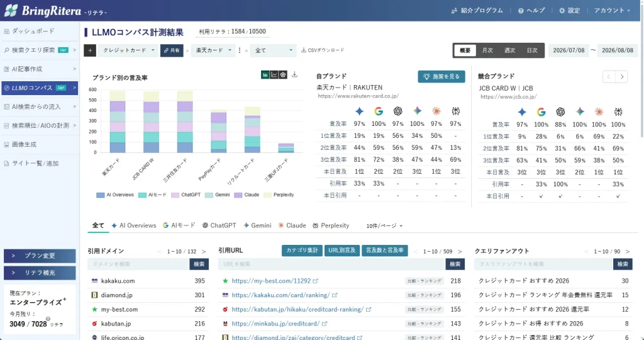Toggle AI Overviews series in chart legend
Viewport: 644px width, 340px height.
tap(115, 195)
